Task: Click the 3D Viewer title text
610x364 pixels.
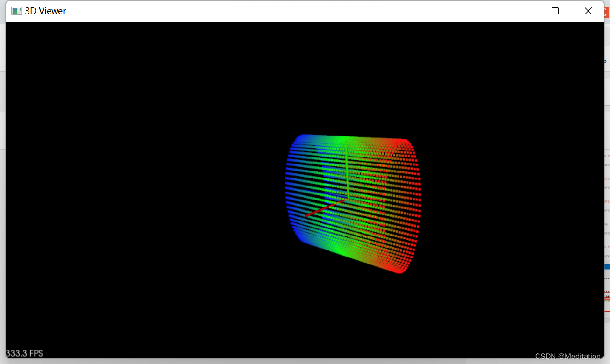Action: pos(45,11)
